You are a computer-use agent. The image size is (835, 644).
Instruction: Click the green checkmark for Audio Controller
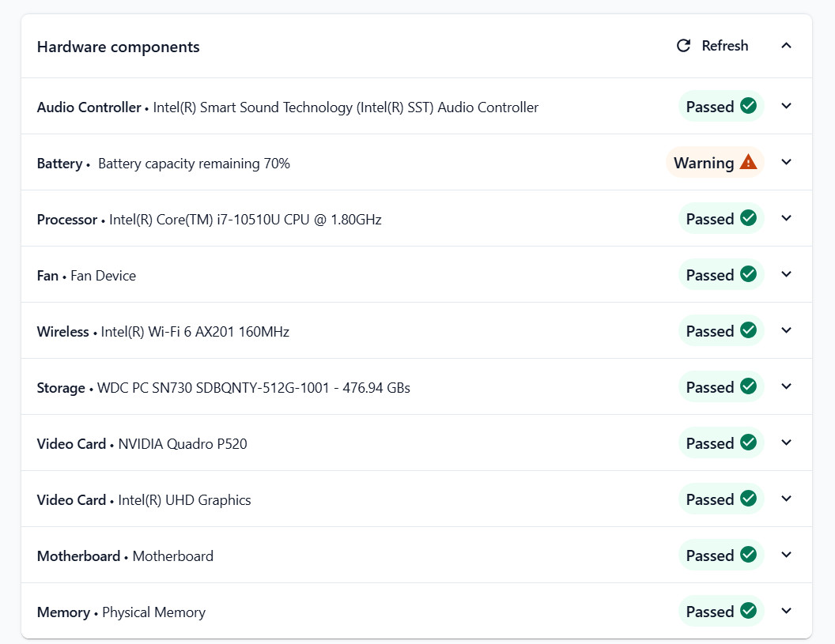[x=748, y=106]
